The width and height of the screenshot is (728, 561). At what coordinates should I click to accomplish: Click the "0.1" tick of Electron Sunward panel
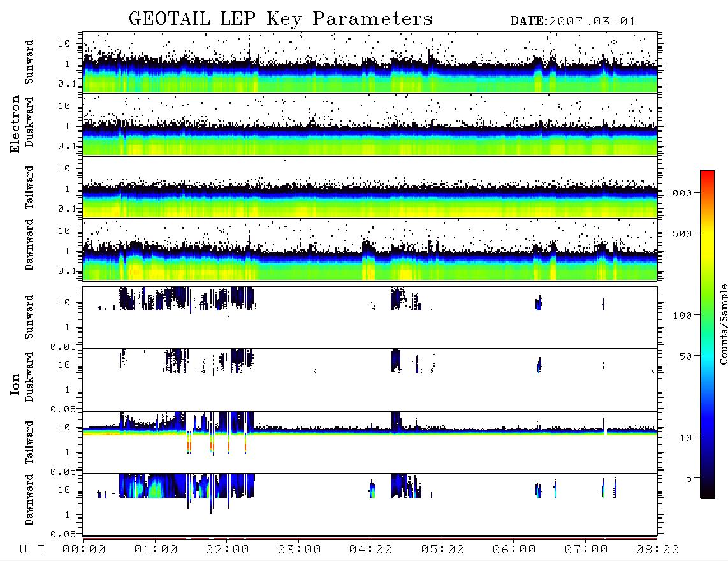click(66, 84)
